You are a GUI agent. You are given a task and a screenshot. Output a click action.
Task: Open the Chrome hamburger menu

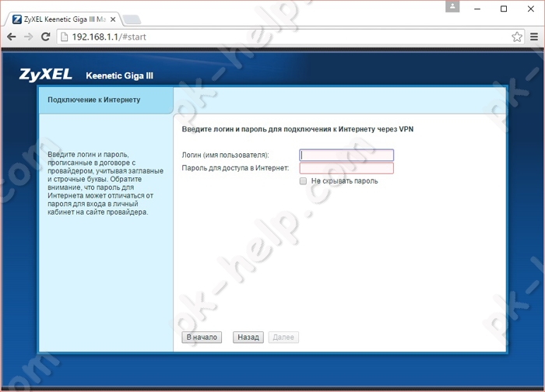click(534, 37)
